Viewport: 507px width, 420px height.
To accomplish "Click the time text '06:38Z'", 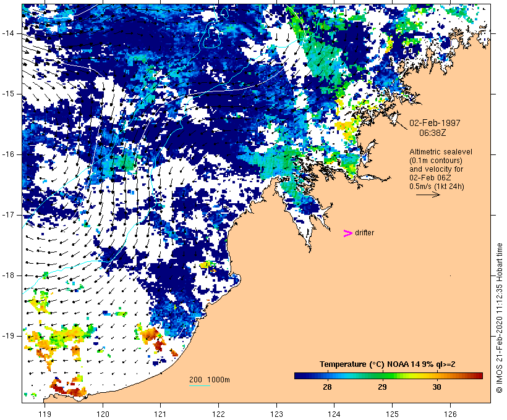I will pos(433,133).
